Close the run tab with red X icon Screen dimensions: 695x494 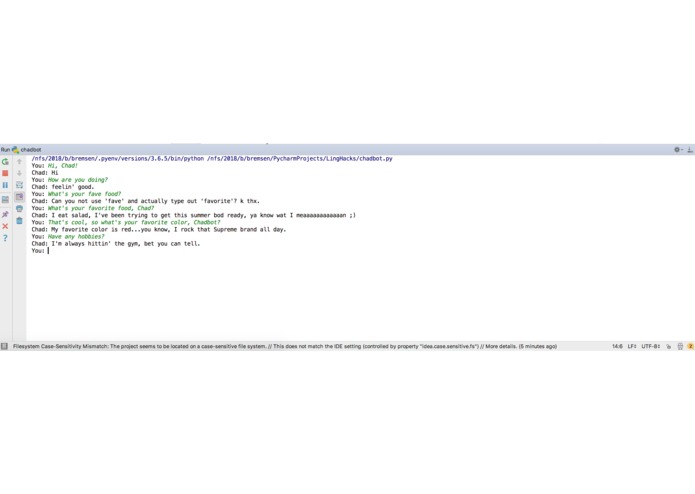5,226
